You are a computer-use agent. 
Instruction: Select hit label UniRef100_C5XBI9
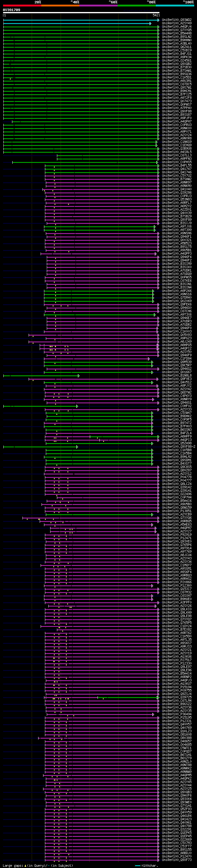[177, 50]
